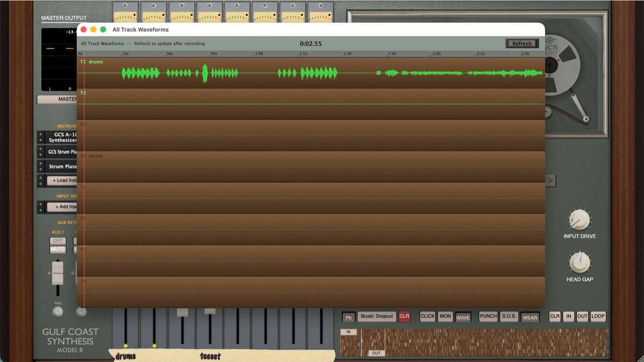Click grip dots beside + Add Insert
The height and width of the screenshot is (362, 644).
coord(40,207)
